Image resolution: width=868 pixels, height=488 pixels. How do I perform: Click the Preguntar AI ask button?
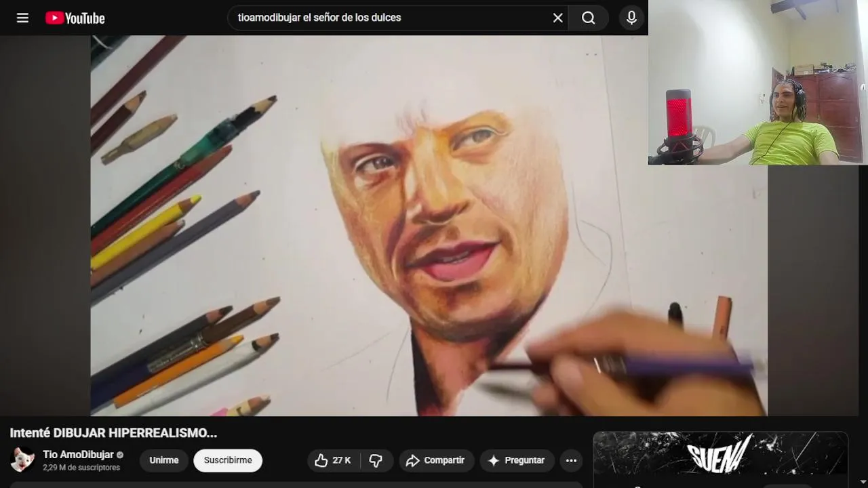pos(517,460)
